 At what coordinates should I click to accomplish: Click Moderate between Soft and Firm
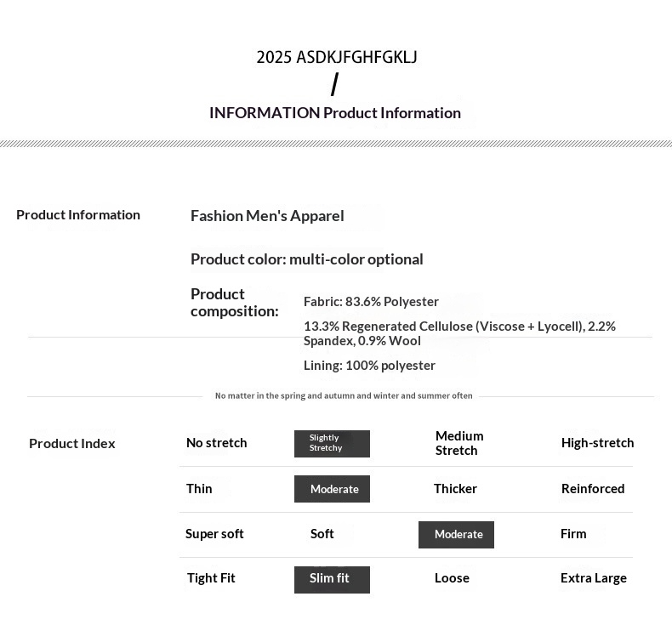(456, 534)
